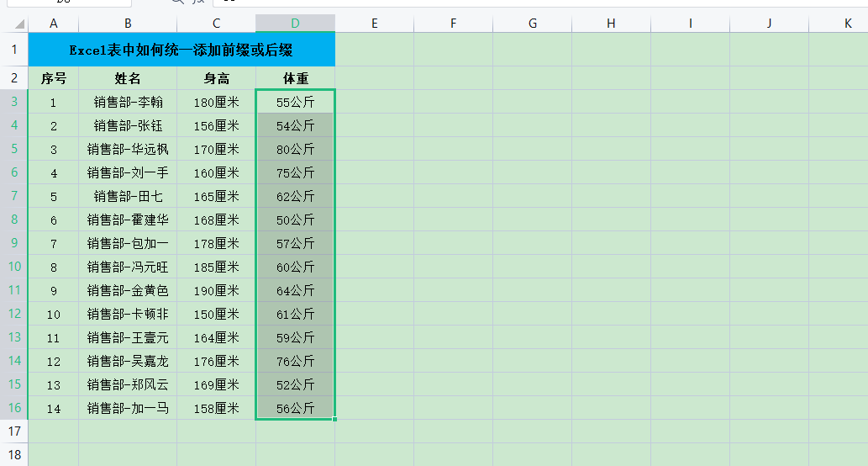The width and height of the screenshot is (868, 466).
Task: Click the 150厘米 height cell
Action: click(217, 314)
